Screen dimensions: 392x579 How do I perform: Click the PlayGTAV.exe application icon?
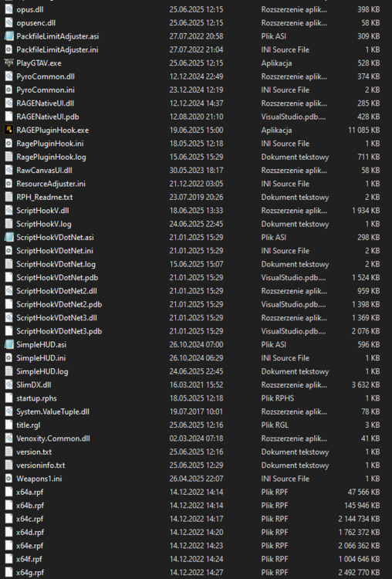[8, 63]
